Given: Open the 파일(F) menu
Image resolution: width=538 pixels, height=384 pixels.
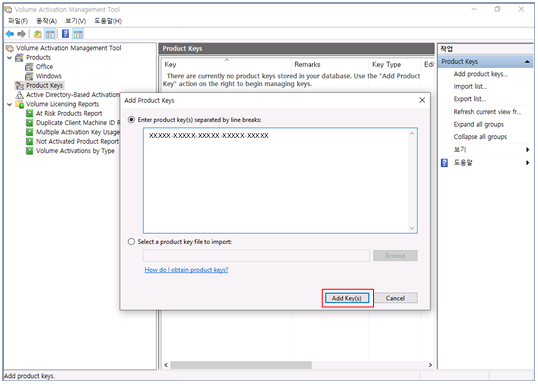Looking at the screenshot, I should click(18, 21).
